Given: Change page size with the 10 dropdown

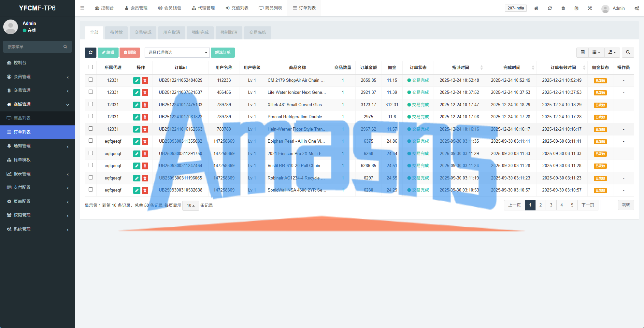Looking at the screenshot, I should (x=191, y=206).
